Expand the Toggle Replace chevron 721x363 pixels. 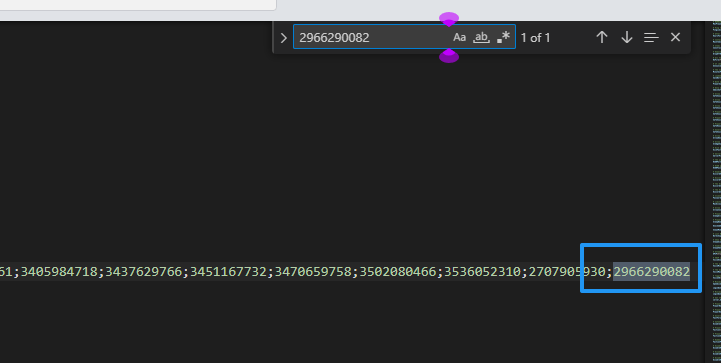284,38
